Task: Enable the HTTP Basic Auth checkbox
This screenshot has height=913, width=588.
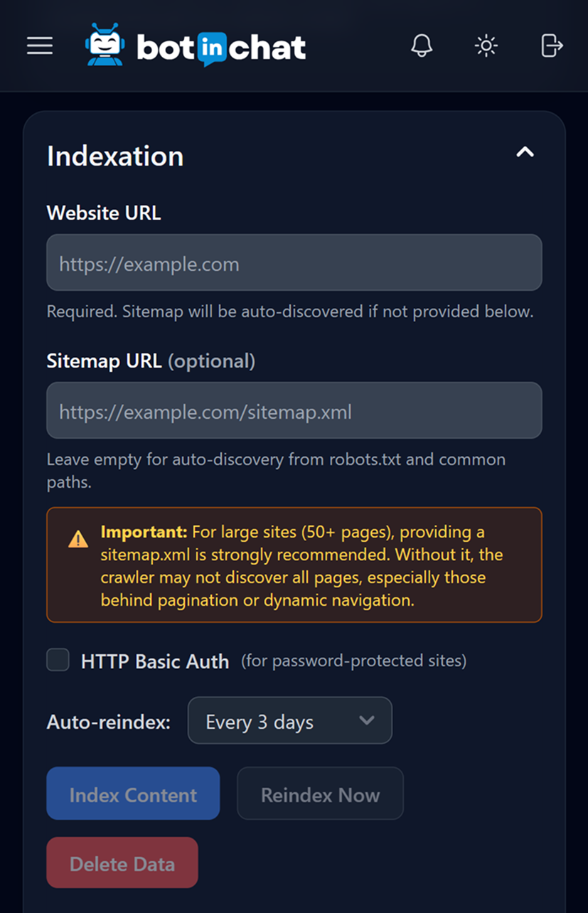Action: 58,660
